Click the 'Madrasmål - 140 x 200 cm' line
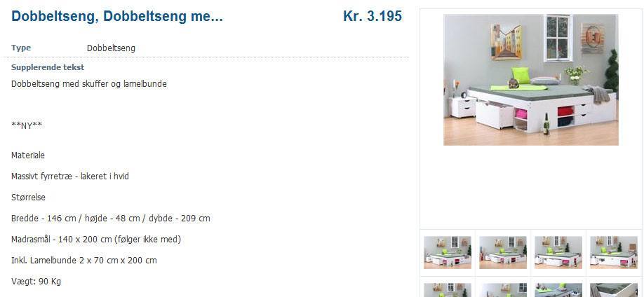This screenshot has width=644, height=297. pyautogui.click(x=96, y=239)
